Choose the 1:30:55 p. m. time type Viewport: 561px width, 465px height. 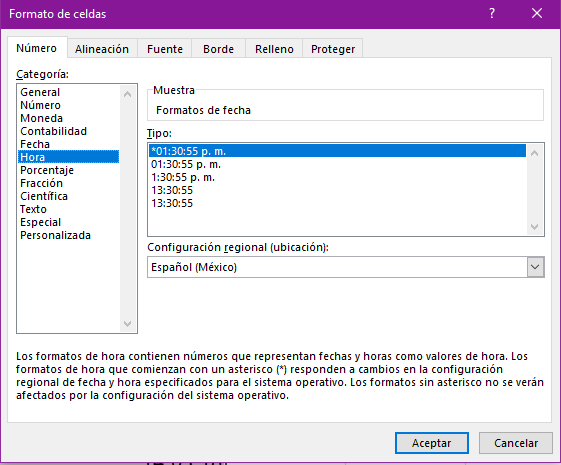click(x=183, y=177)
